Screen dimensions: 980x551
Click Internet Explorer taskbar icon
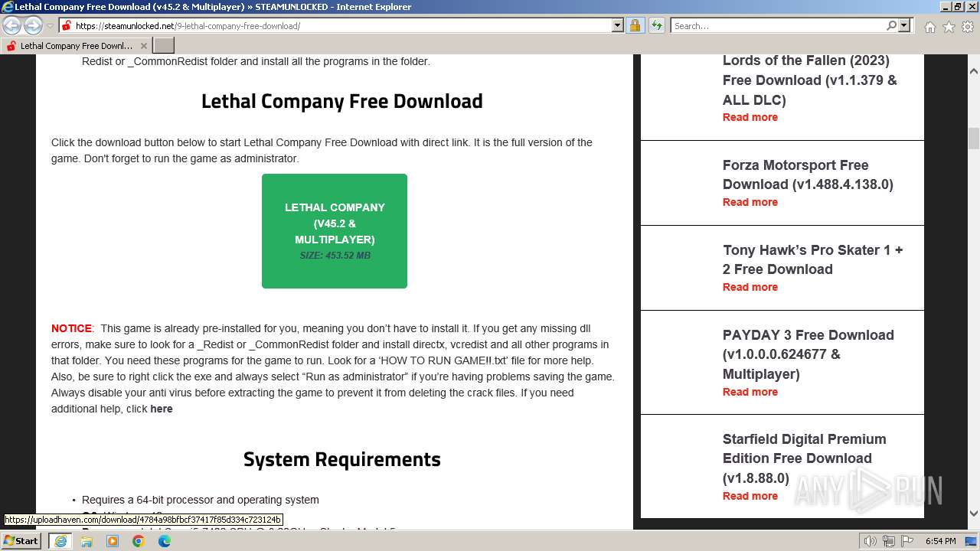[60, 540]
